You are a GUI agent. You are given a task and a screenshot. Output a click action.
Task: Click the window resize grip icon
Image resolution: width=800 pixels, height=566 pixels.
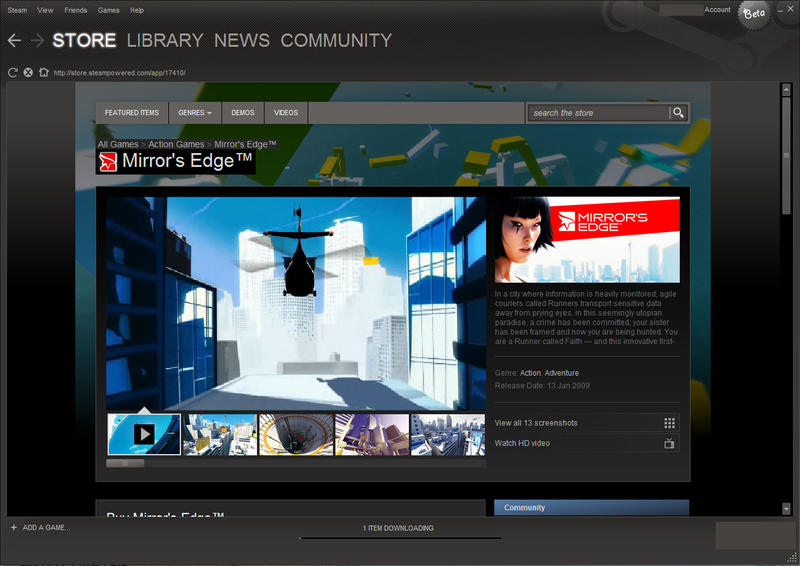(x=792, y=557)
